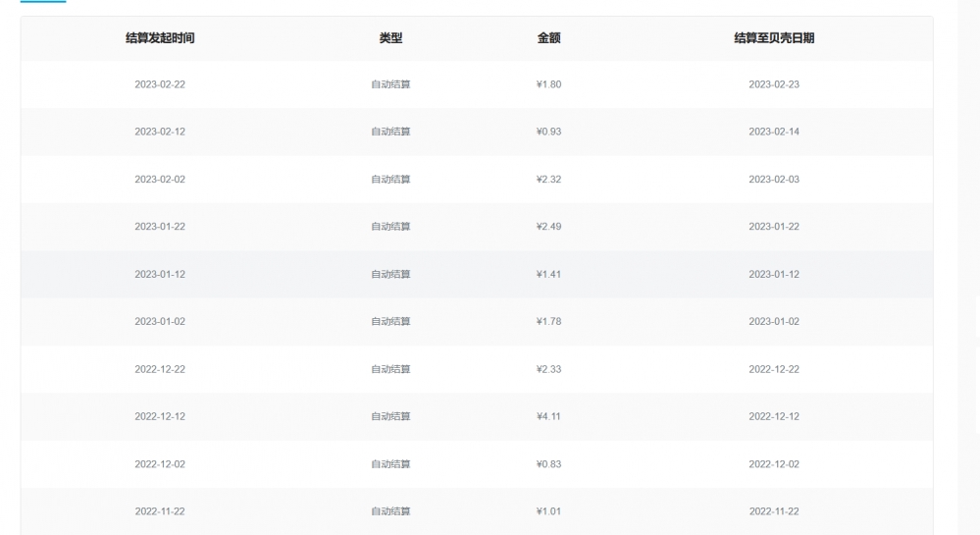Click the 2023-02-02 settlement start date

point(160,180)
